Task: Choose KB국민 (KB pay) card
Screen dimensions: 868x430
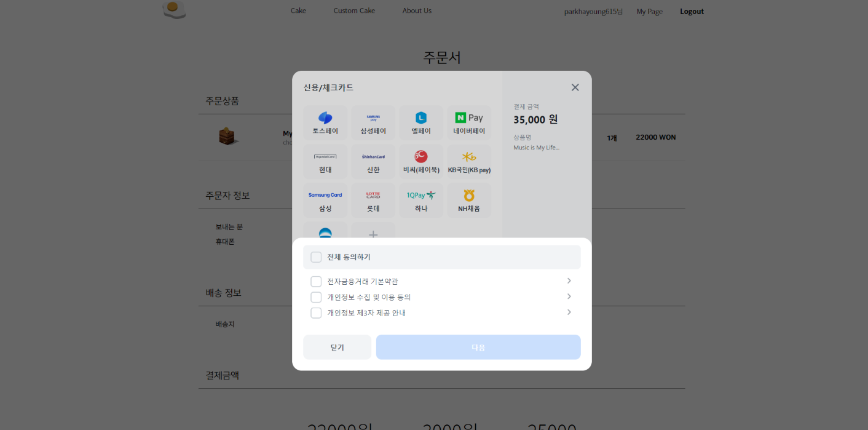Action: tap(469, 162)
